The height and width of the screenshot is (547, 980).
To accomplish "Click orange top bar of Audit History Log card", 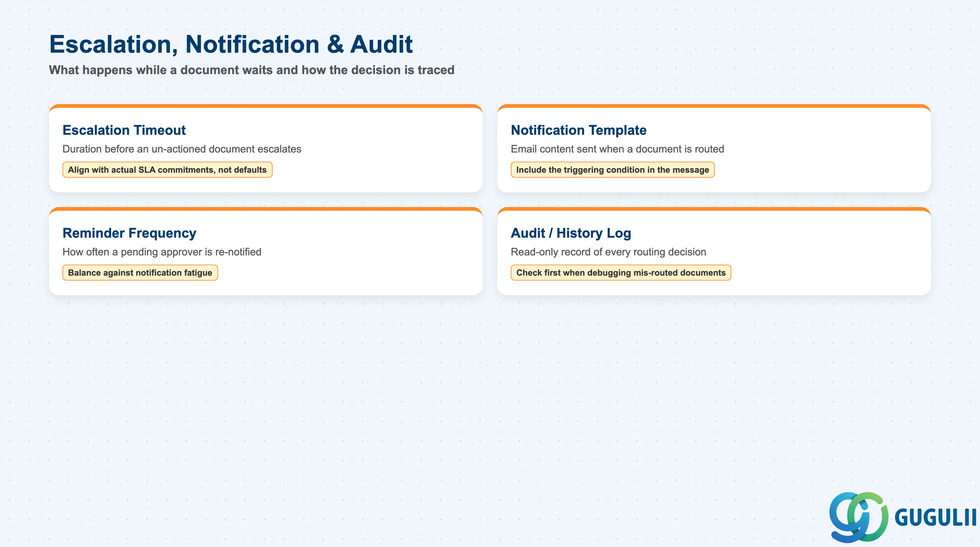I will tap(714, 209).
